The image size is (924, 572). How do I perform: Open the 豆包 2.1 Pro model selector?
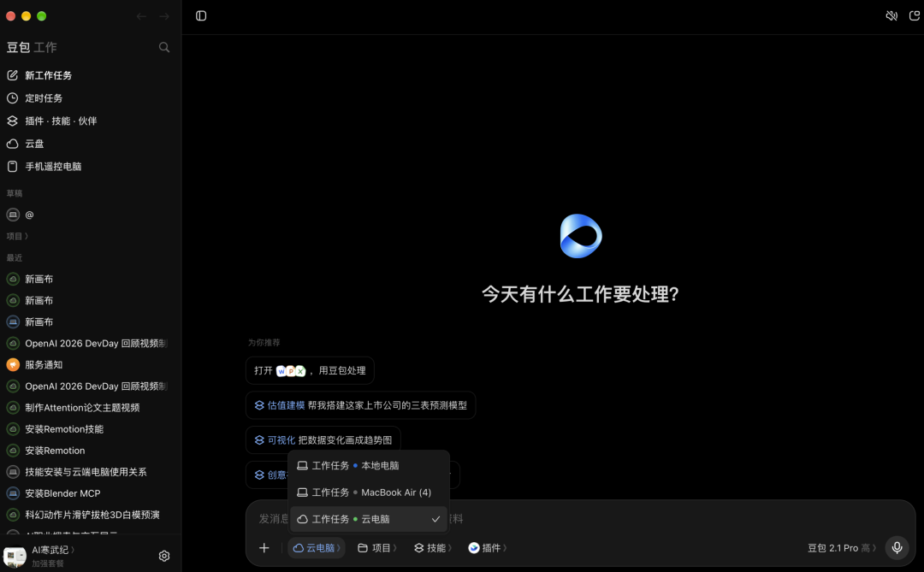click(x=842, y=548)
